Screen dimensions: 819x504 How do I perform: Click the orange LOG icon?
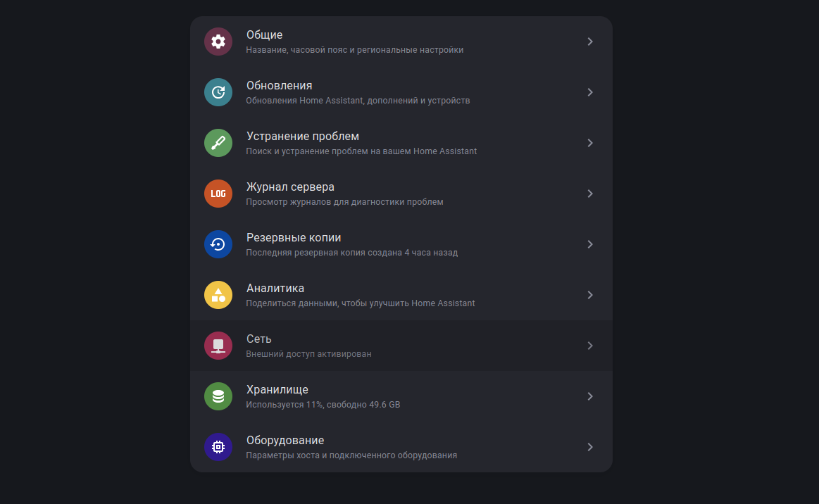coord(218,194)
